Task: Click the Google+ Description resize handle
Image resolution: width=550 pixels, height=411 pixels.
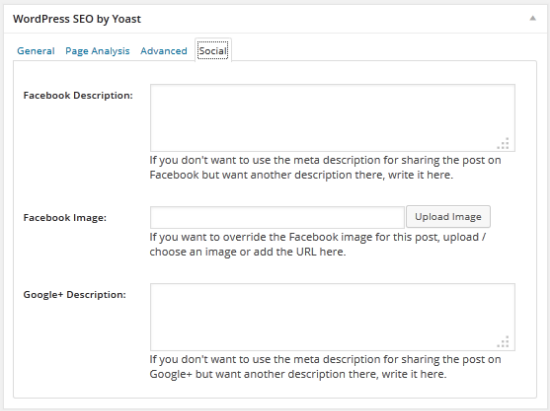Action: pyautogui.click(x=504, y=342)
